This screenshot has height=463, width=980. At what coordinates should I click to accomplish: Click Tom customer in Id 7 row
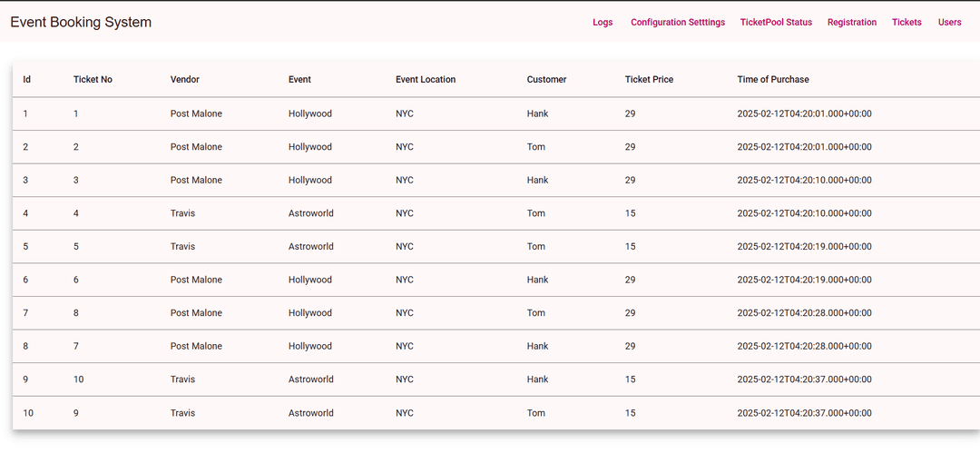coord(535,313)
